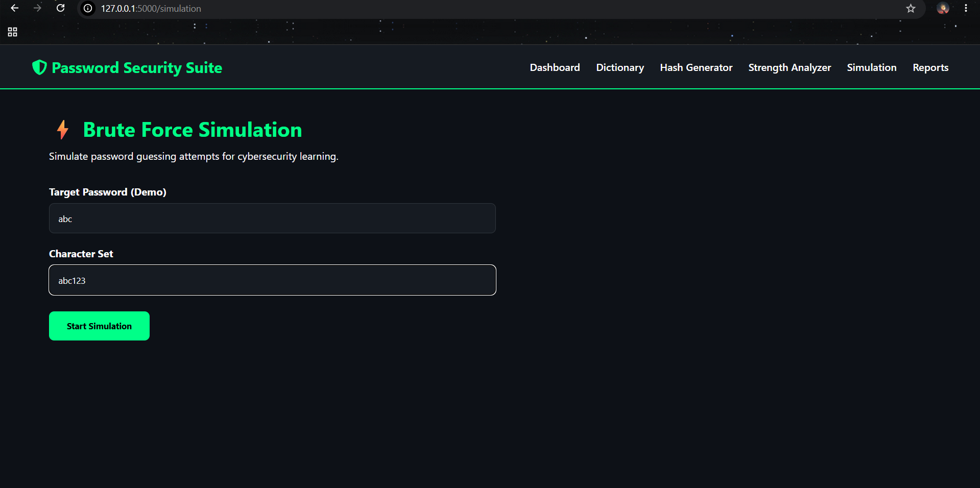Open the Strength Analyzer page
This screenshot has height=488, width=980.
click(x=790, y=67)
